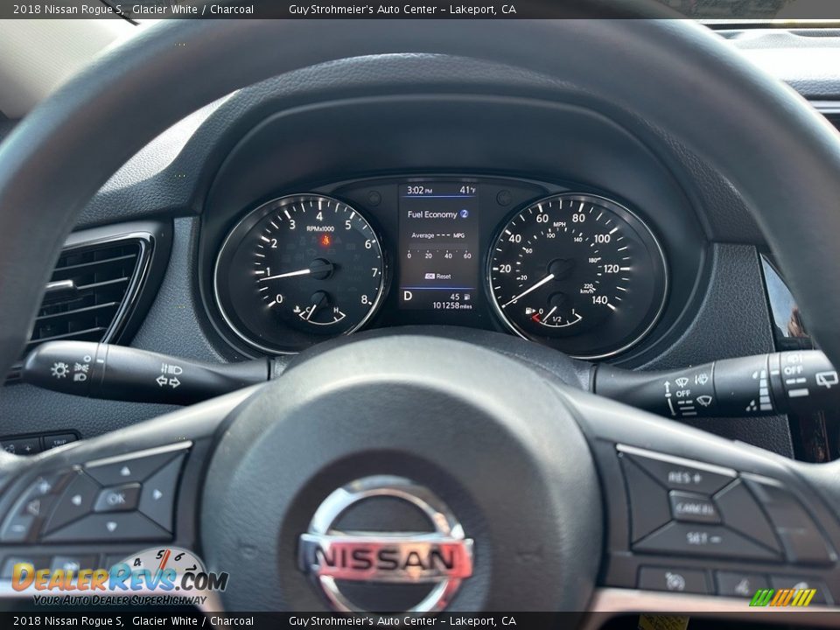Click the 140 mark on the speedometer
This screenshot has width=840, height=630.
pyautogui.click(x=599, y=300)
